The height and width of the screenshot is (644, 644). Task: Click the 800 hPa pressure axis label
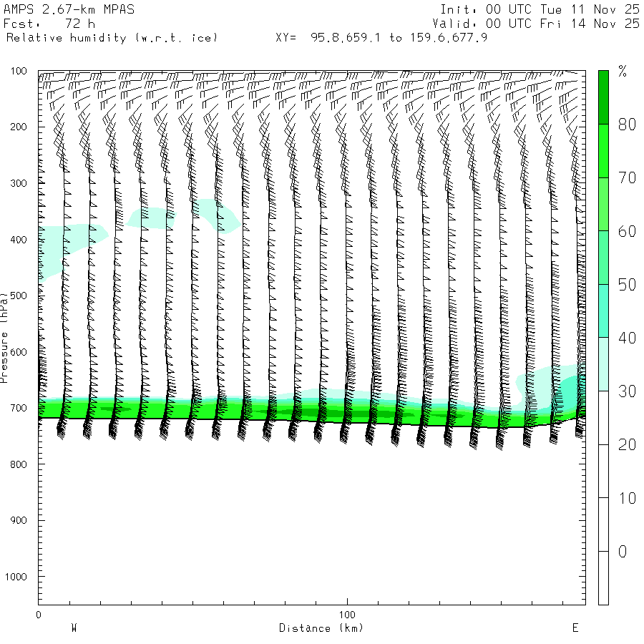pos(19,464)
